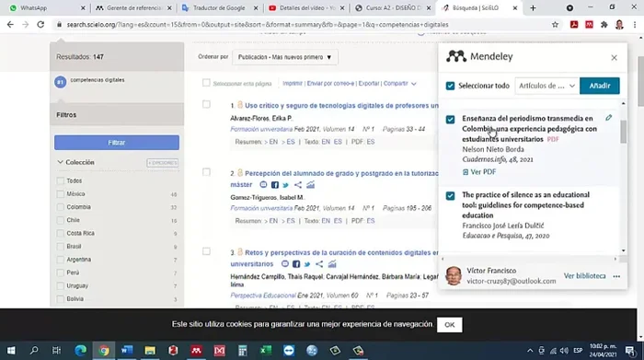Switch to the Gerente de referencias tab
644x360 pixels.
pyautogui.click(x=133, y=7)
